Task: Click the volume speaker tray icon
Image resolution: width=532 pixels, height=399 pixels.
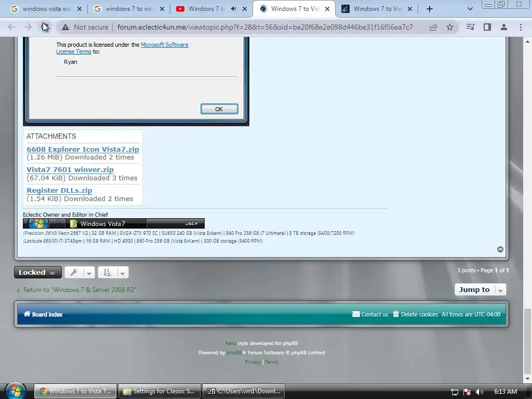Action: [479, 392]
